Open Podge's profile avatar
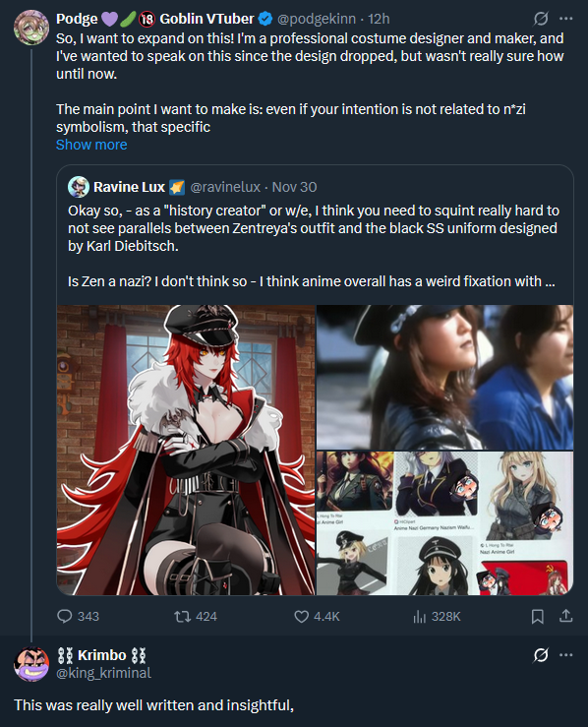The height and width of the screenshot is (727, 588). tap(31, 28)
